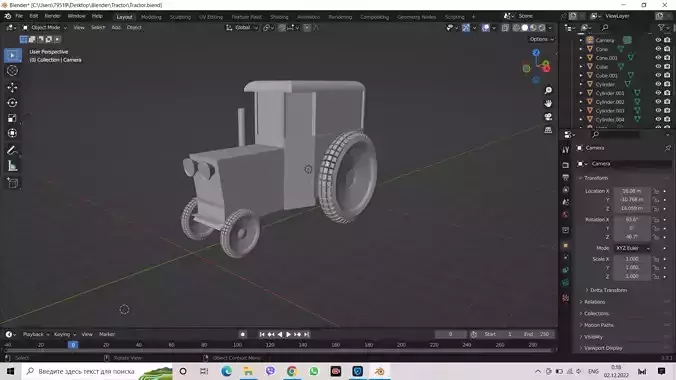Switch to the Shading workspace tab
This screenshot has height=380, width=676.
[279, 17]
